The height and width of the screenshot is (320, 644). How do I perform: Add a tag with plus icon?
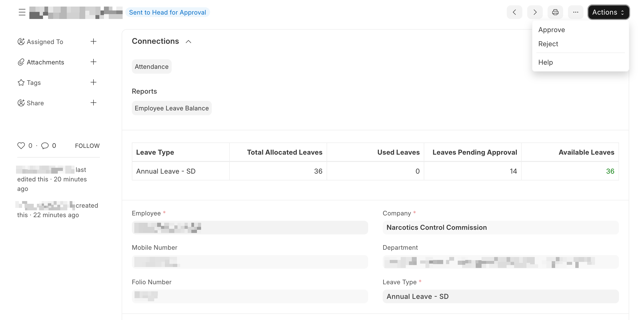(93, 82)
